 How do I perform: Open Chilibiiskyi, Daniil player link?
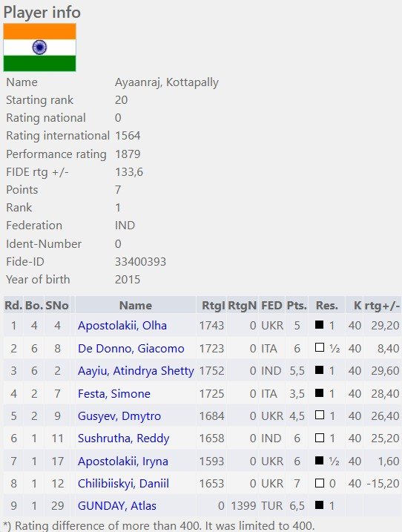pos(123,484)
